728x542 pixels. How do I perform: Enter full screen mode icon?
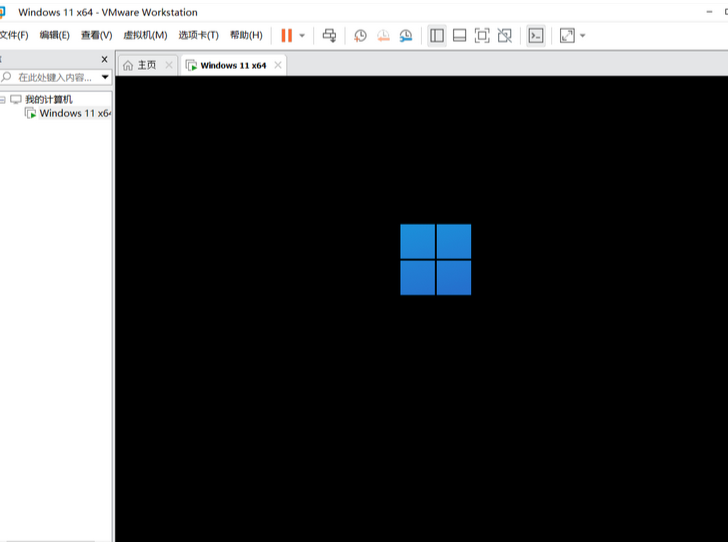(x=482, y=35)
